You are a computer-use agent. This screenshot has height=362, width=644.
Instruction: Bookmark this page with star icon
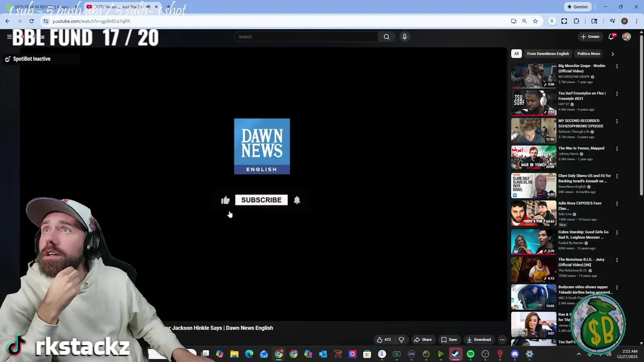pos(535,21)
